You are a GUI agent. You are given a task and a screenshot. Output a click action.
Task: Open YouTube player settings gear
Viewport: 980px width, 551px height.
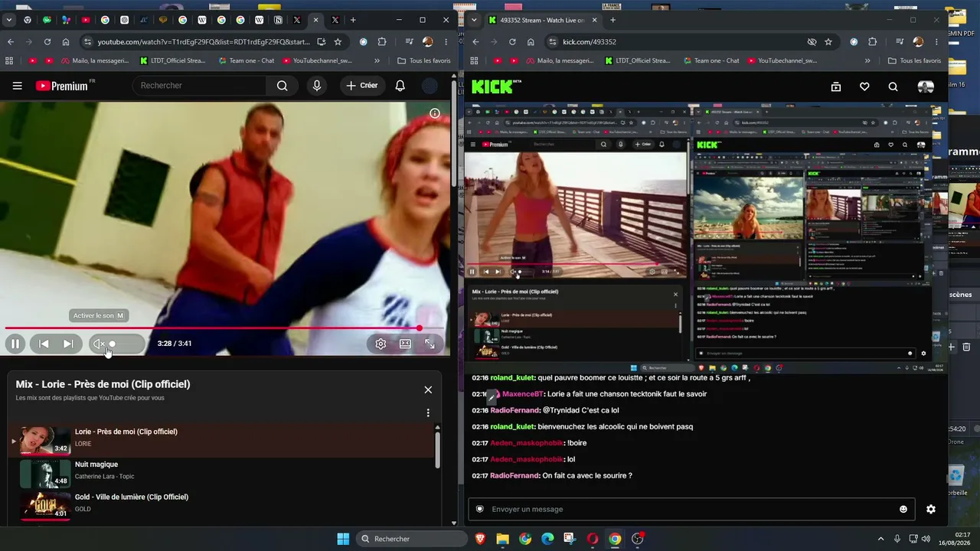[381, 344]
